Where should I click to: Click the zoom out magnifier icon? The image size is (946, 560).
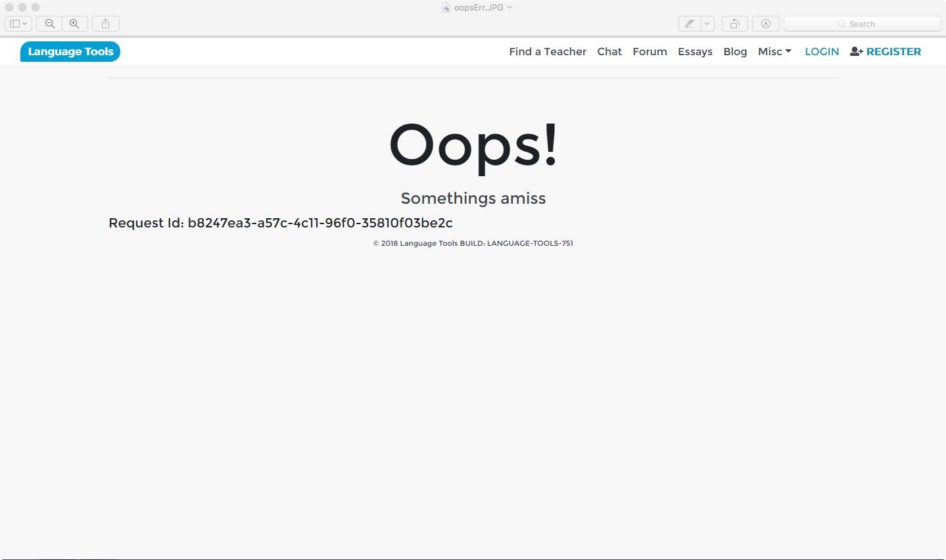click(49, 24)
